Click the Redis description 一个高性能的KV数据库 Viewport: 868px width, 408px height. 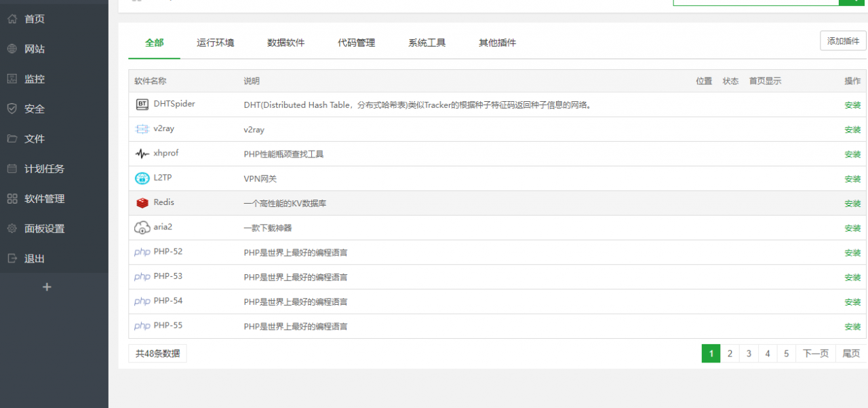(x=285, y=204)
